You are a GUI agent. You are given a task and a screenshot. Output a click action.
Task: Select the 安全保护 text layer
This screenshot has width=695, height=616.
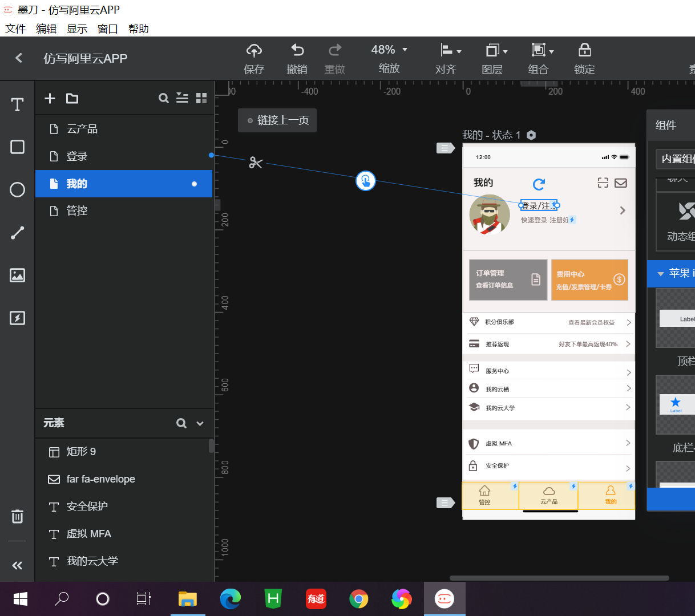(124, 506)
